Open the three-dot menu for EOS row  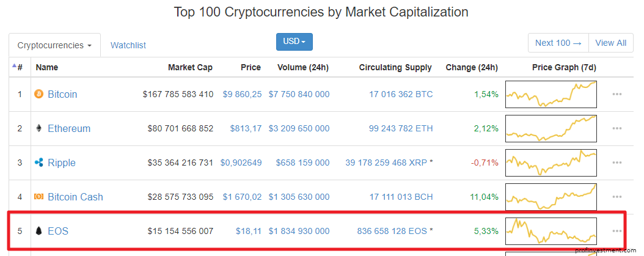tap(617, 231)
